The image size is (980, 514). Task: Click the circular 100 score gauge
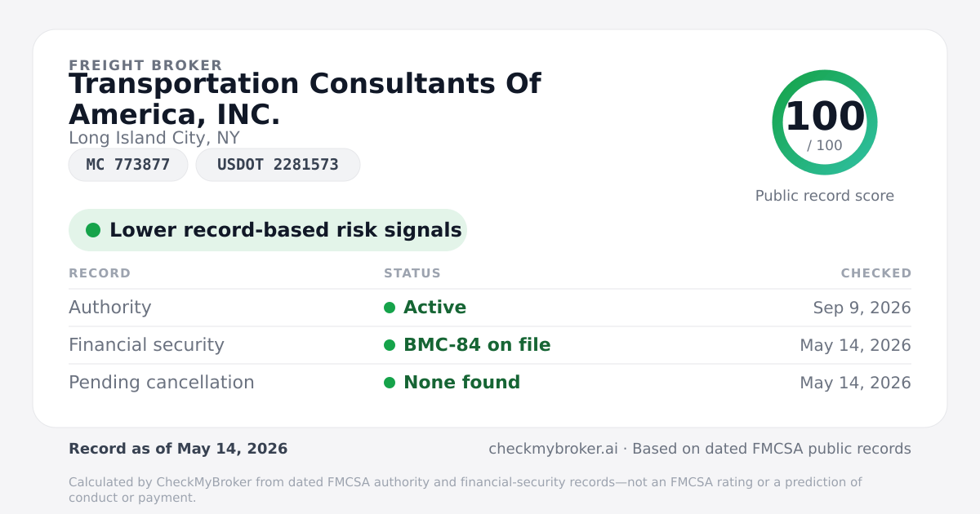[825, 122]
